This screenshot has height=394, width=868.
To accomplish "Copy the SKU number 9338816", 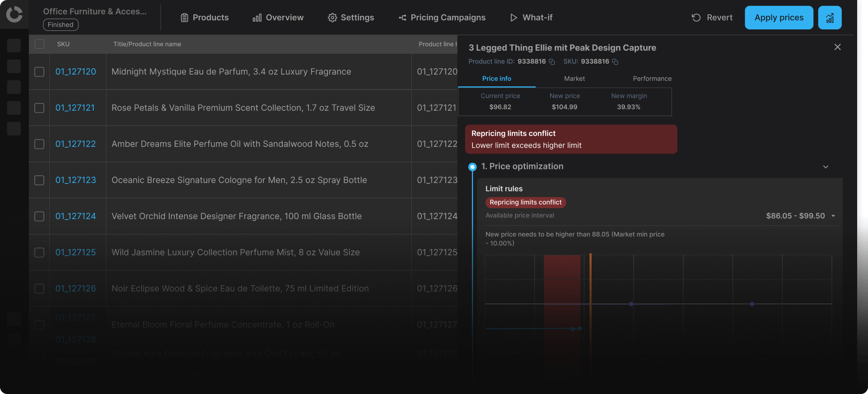I will click(x=615, y=62).
